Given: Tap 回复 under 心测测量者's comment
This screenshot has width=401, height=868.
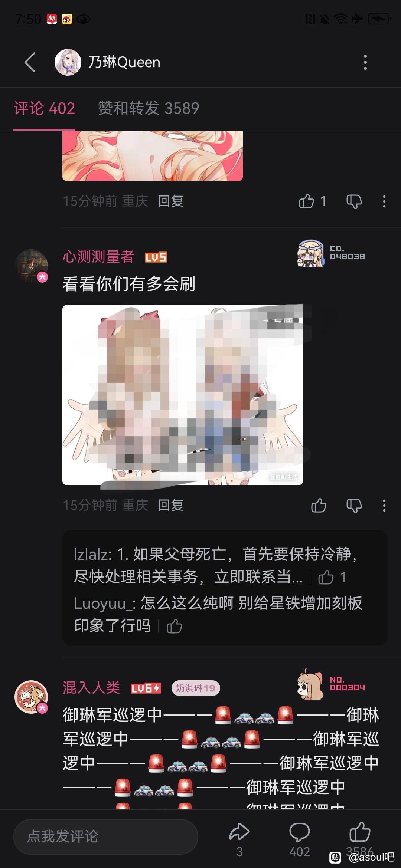Looking at the screenshot, I should pyautogui.click(x=171, y=505).
